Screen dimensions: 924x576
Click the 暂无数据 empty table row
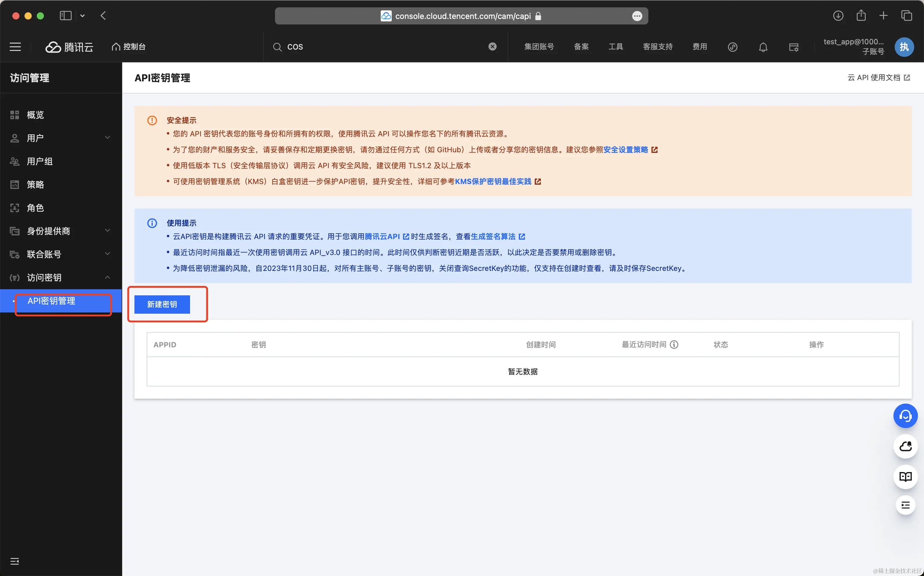tap(523, 371)
